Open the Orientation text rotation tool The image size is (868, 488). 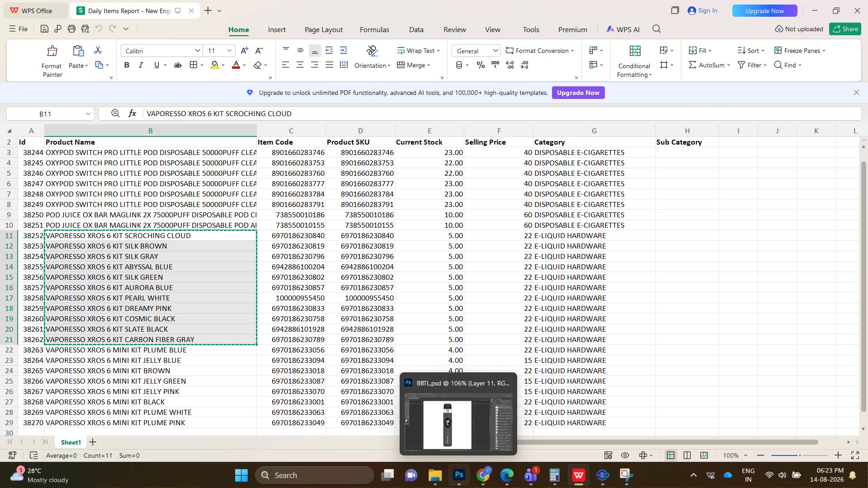tap(372, 58)
